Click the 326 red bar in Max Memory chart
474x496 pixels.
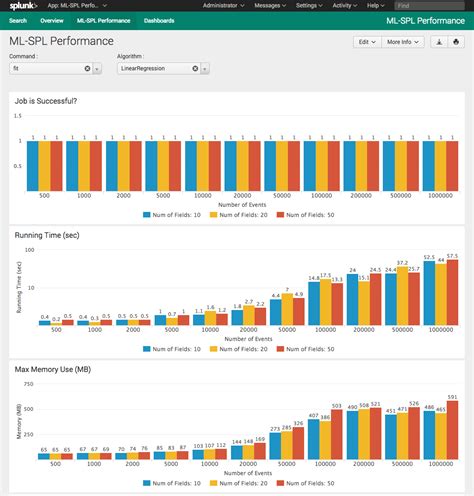[x=298, y=443]
